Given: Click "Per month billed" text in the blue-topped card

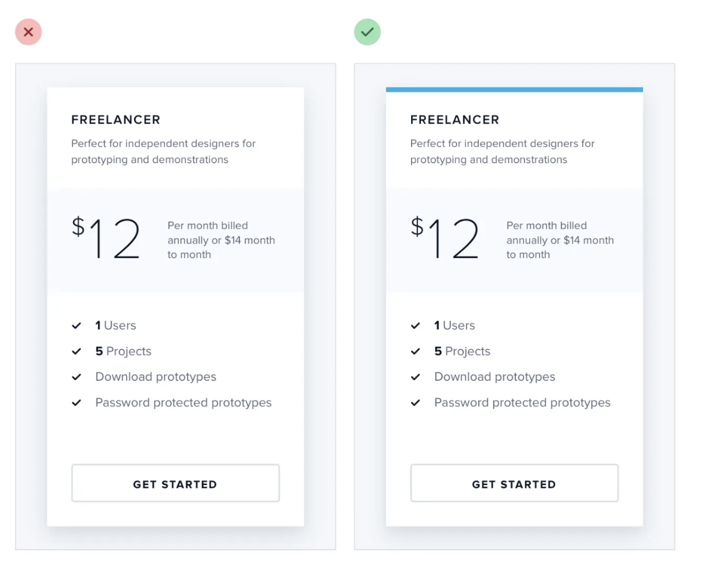Looking at the screenshot, I should pos(547,225).
